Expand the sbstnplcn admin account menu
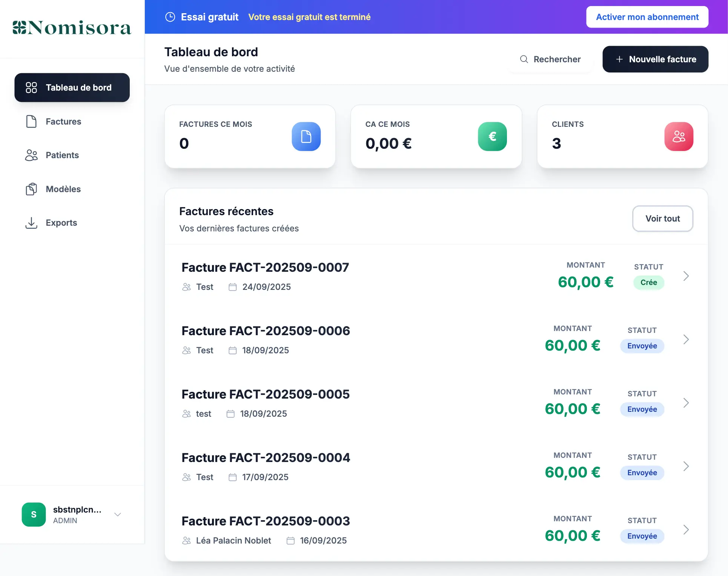The width and height of the screenshot is (728, 576). point(117,514)
